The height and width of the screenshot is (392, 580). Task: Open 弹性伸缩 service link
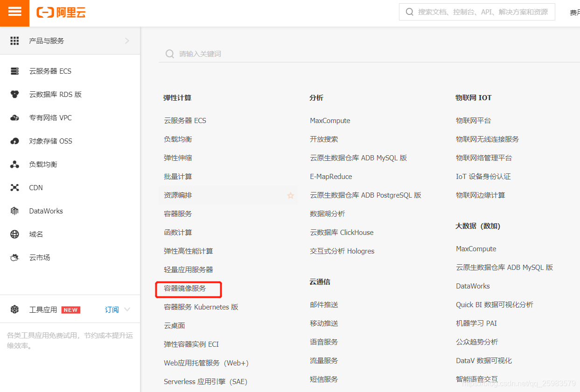point(178,158)
